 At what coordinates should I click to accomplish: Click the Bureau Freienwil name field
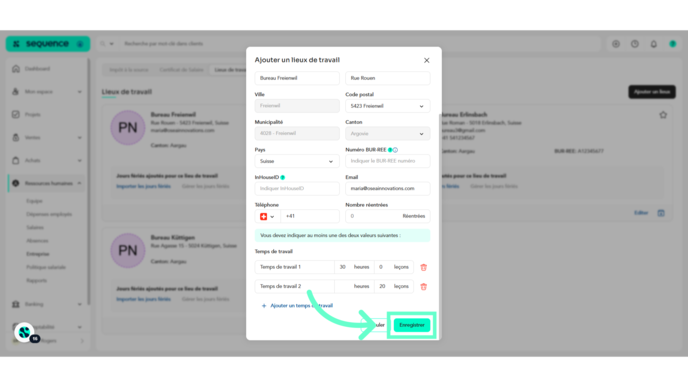coord(297,78)
